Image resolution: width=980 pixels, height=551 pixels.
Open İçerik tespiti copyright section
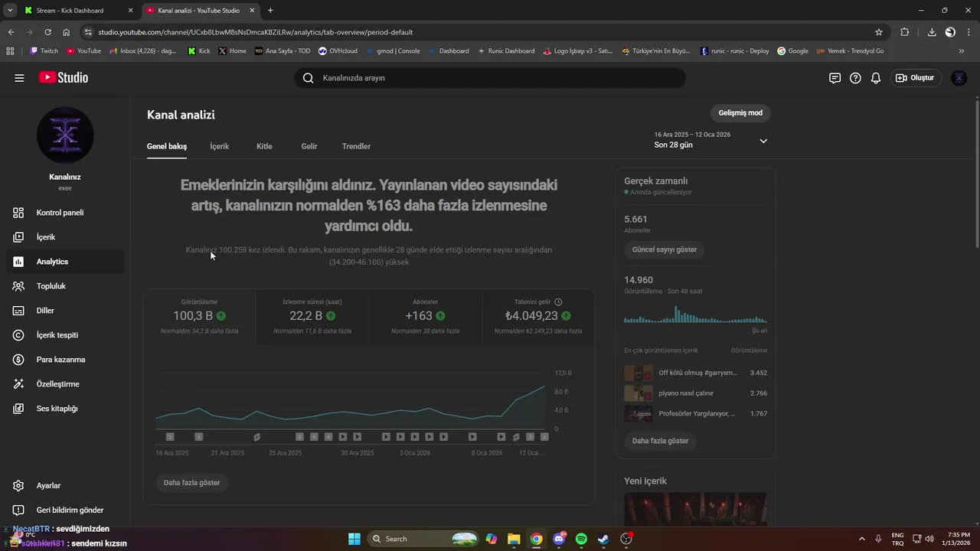(65, 335)
